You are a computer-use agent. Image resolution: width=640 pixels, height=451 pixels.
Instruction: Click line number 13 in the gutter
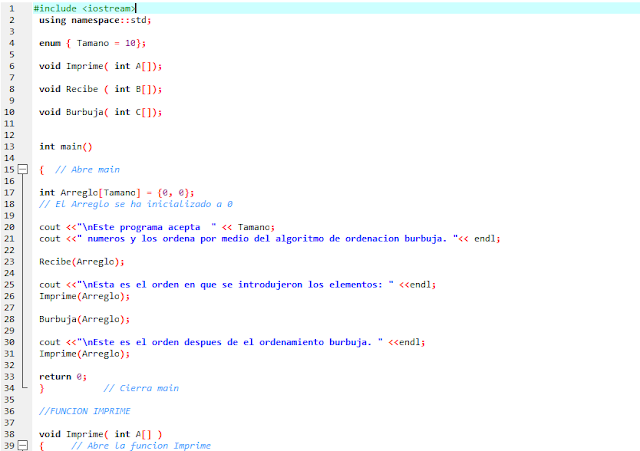click(9, 147)
